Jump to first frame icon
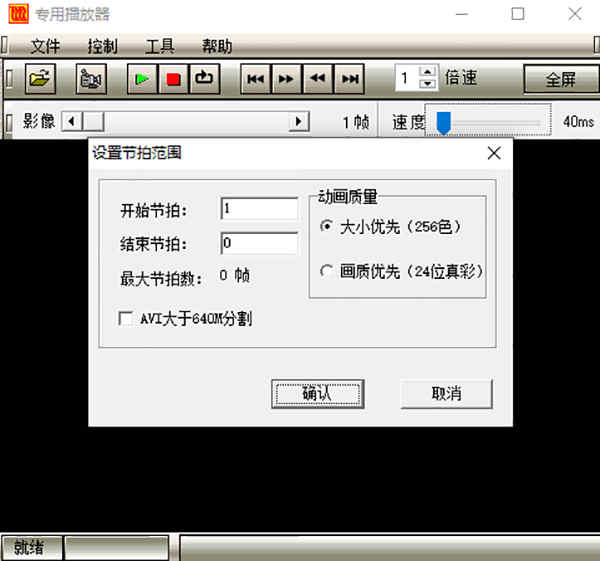This screenshot has width=600, height=561. click(256, 79)
